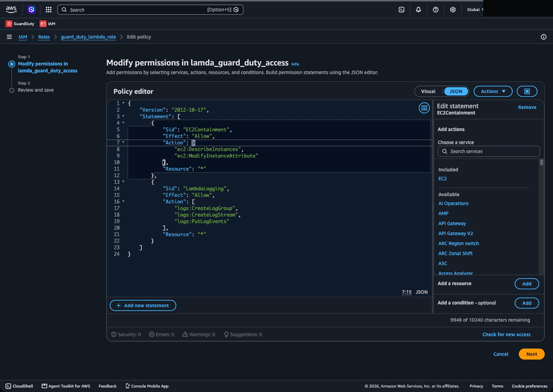This screenshot has height=392, width=553.
Task: Collapse the Statement fold arrow on line 3
Action: point(123,116)
